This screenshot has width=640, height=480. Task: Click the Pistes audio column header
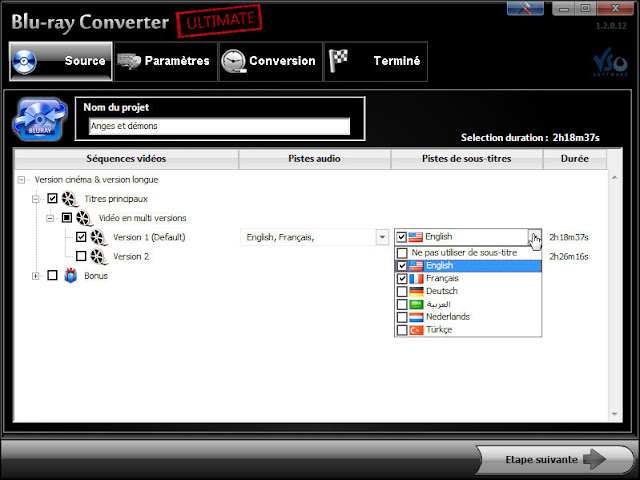click(x=314, y=159)
